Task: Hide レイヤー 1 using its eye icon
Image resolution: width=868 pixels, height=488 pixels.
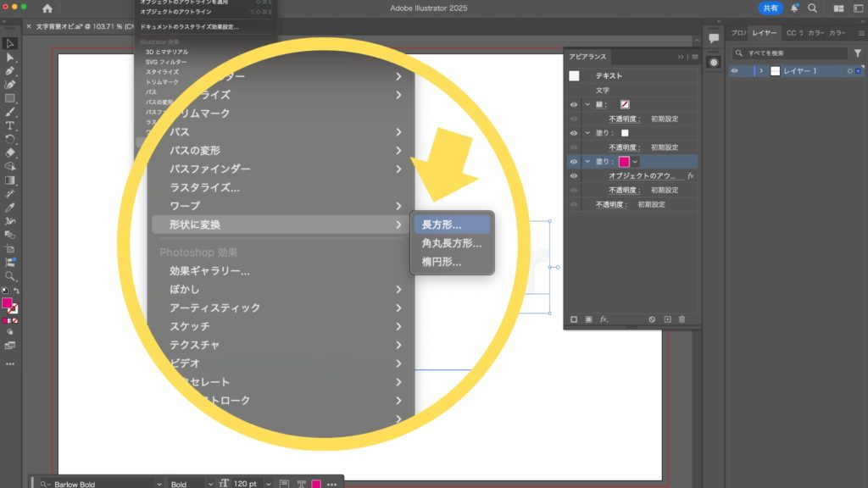Action: click(735, 71)
